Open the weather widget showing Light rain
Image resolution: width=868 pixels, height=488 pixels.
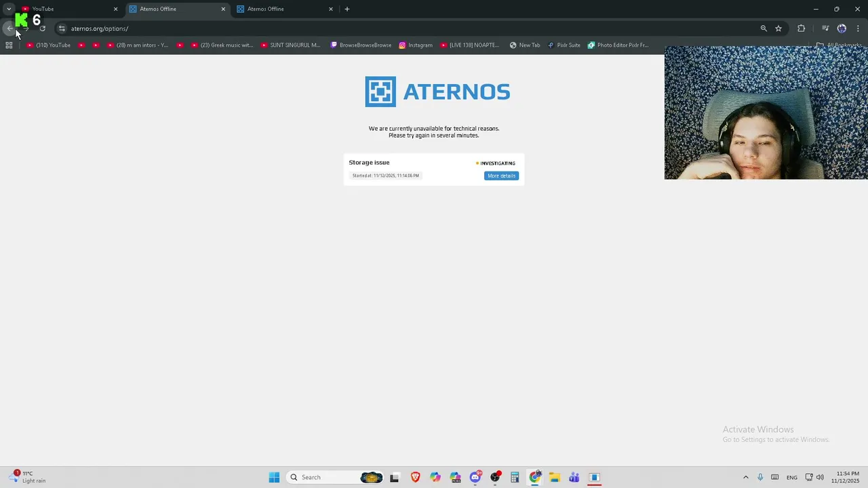click(x=28, y=477)
